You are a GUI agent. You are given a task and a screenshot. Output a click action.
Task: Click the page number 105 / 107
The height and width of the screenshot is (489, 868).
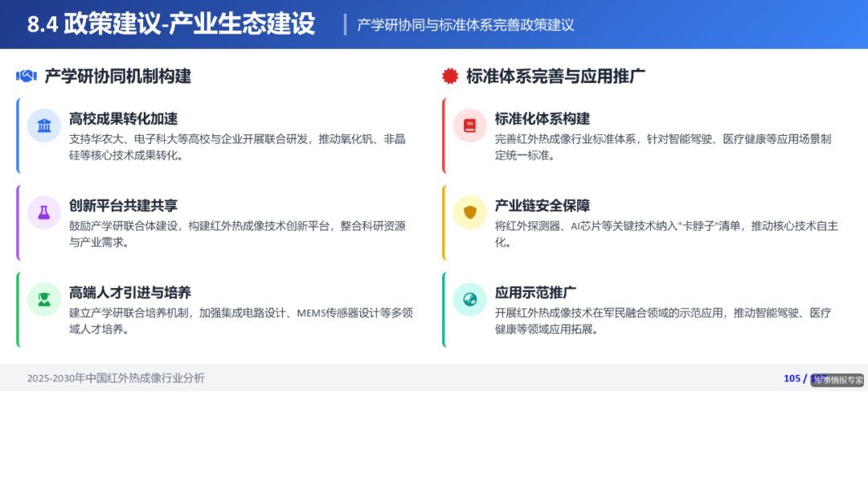[x=801, y=379]
